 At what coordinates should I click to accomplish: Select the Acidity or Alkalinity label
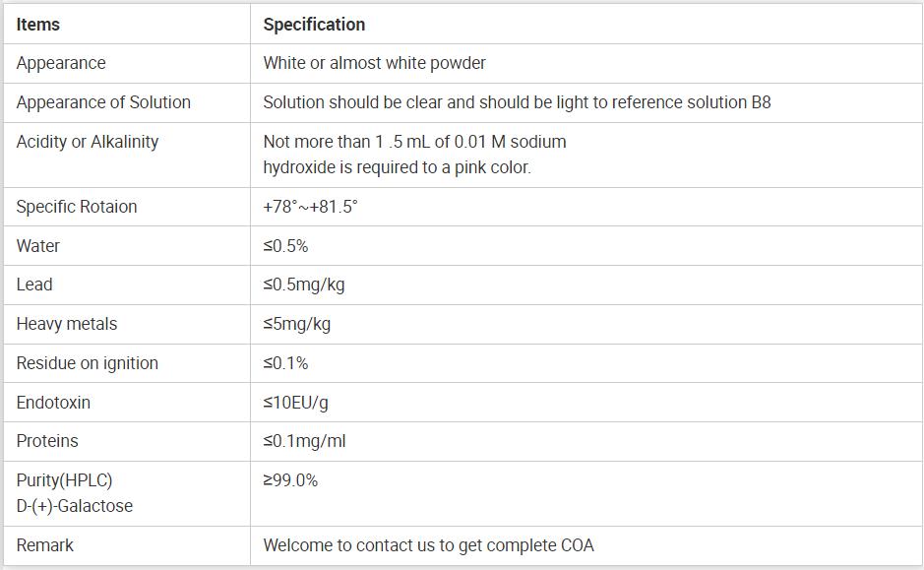pos(88,142)
